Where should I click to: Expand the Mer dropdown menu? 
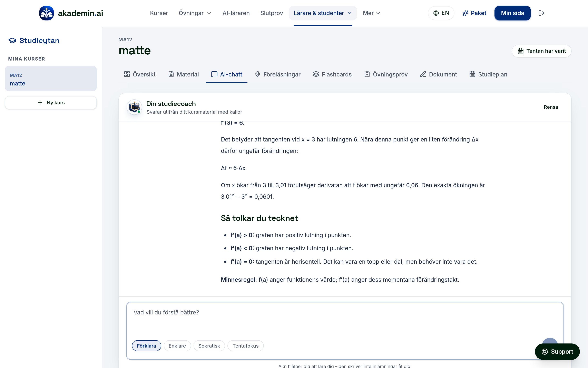coord(371,13)
